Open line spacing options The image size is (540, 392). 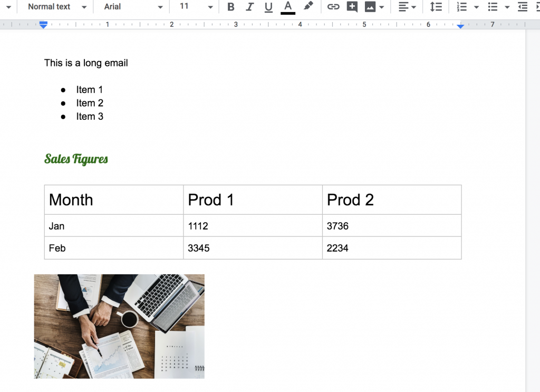tap(436, 7)
